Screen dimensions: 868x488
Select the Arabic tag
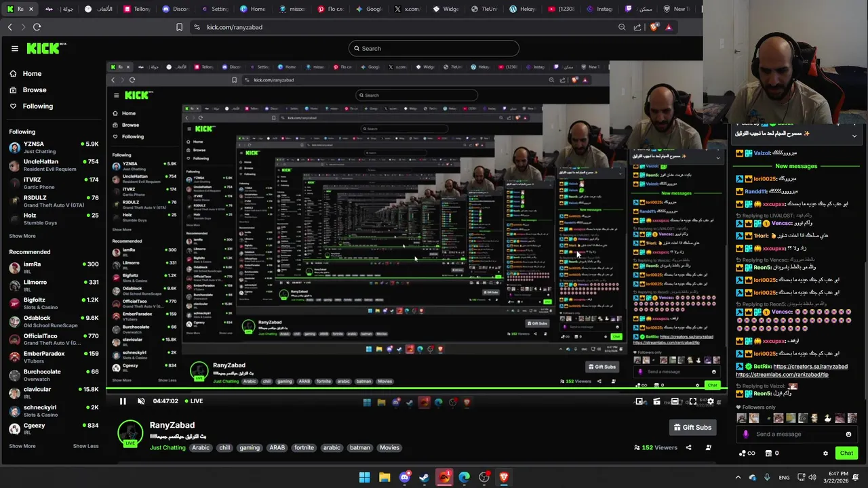coord(201,447)
